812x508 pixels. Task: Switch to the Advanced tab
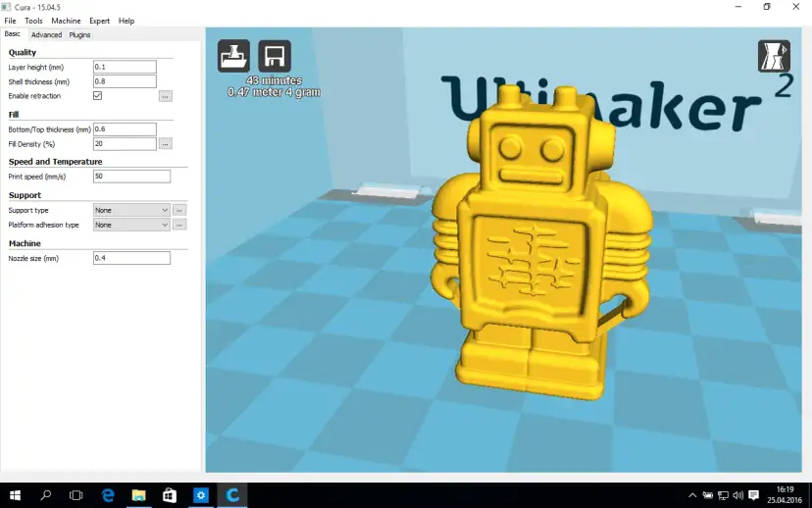point(46,34)
